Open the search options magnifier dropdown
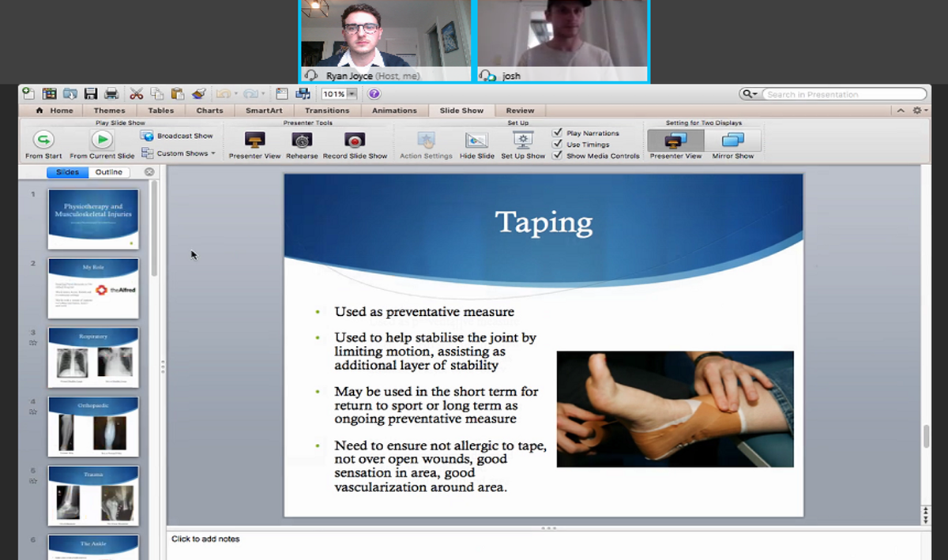 click(x=749, y=94)
